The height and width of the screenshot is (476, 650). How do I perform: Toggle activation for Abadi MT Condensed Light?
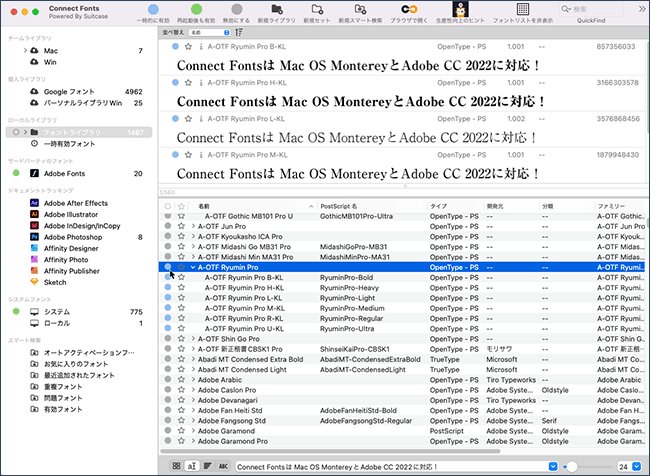click(168, 369)
